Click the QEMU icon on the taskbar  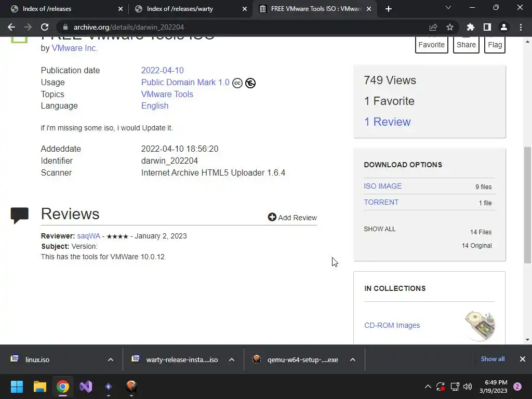point(131,387)
